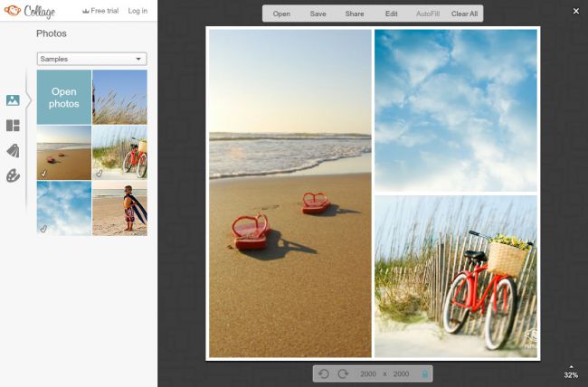Toggle the aspect ratio lock icon

pyautogui.click(x=425, y=373)
